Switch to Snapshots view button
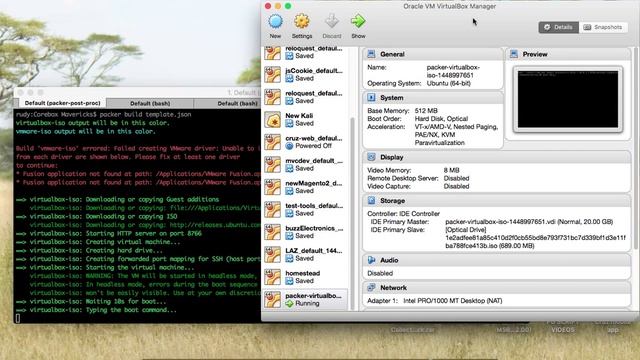640x360 pixels. [603, 27]
